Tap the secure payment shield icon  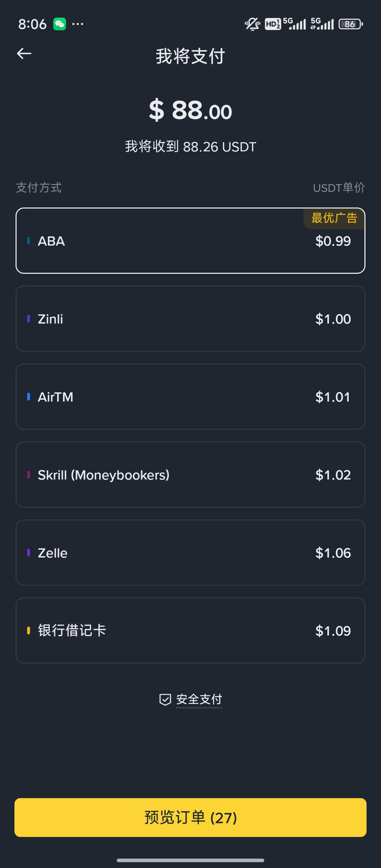165,699
